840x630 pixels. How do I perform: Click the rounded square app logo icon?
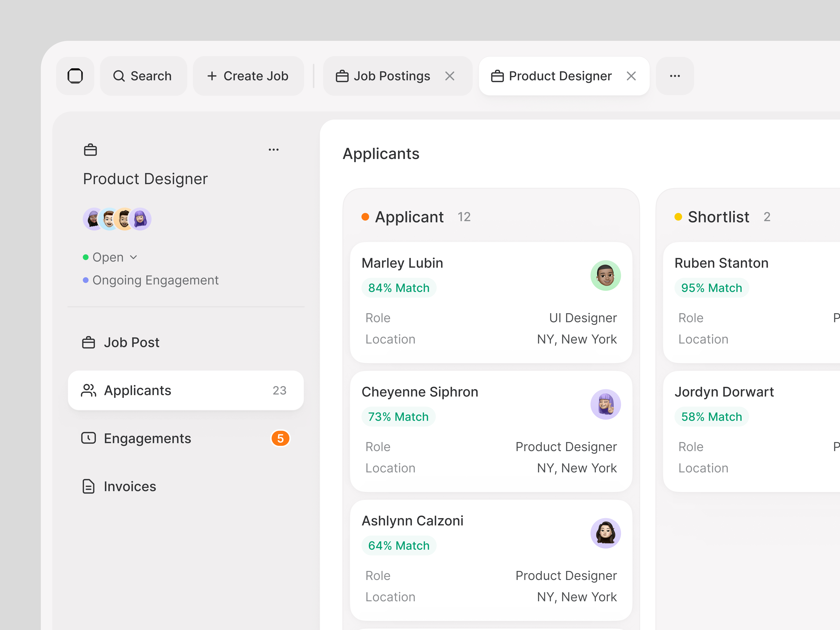(75, 76)
